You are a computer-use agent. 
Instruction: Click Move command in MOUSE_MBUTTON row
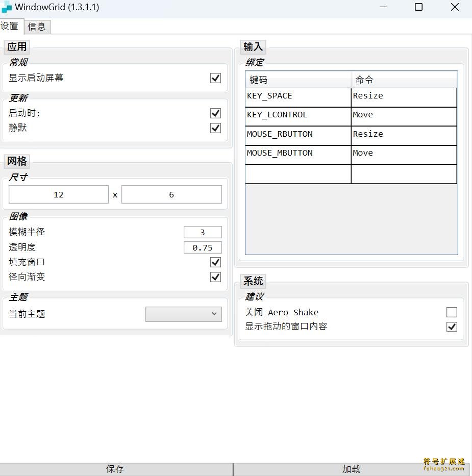coord(404,155)
